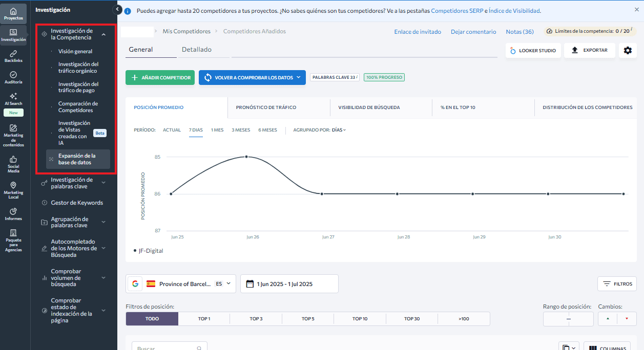Select Posición promedio chart tab
This screenshot has height=350, width=644.
pos(176,107)
